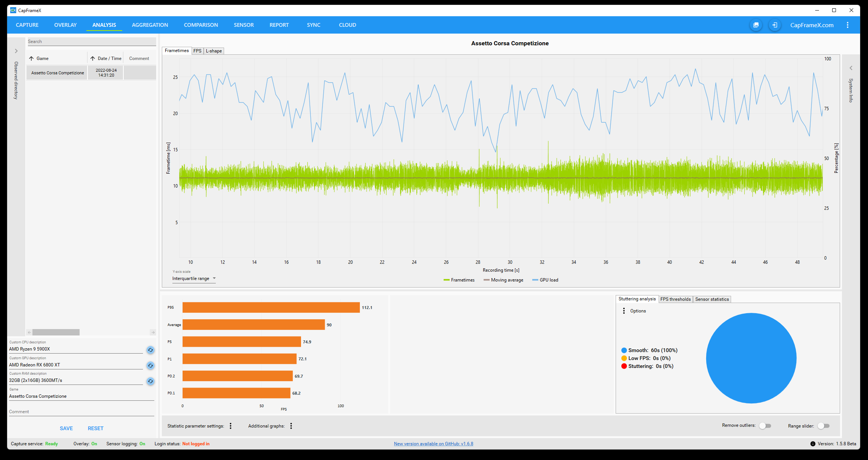Viewport: 868px width, 460px height.
Task: Open the three-dot menu in header
Action: [x=847, y=25]
